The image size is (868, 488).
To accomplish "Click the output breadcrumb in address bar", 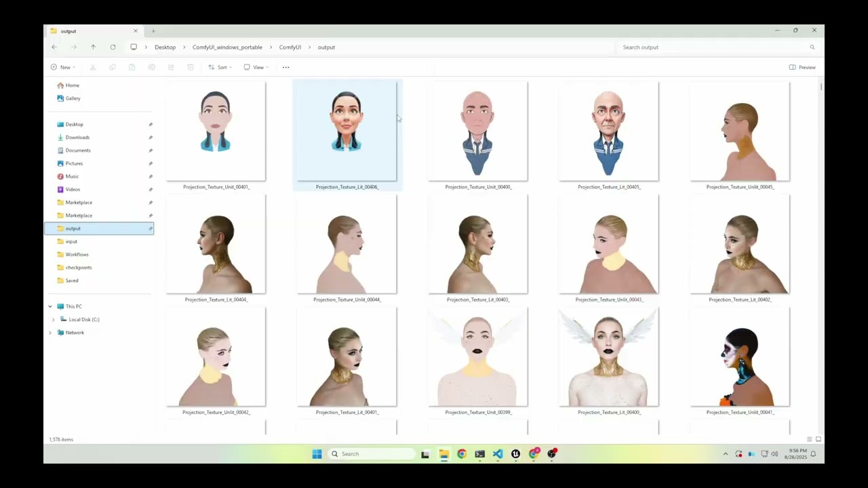I will pyautogui.click(x=326, y=47).
